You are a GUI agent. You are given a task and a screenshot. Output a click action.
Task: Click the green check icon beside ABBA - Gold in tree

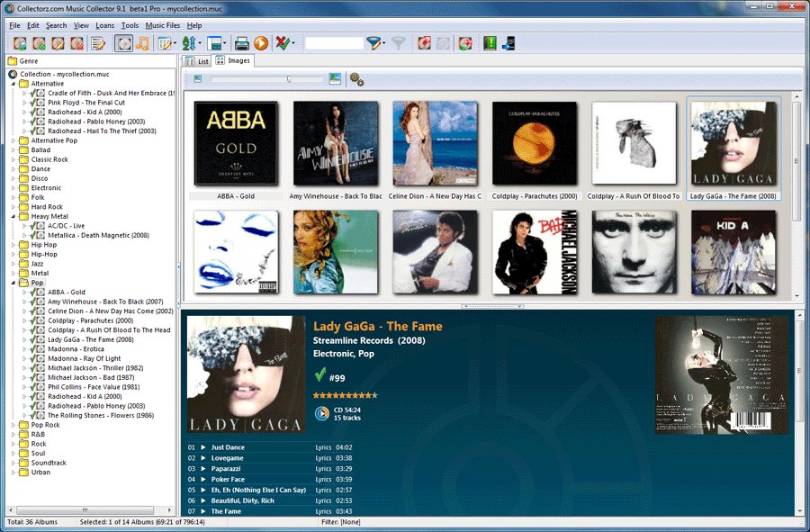tap(33, 293)
